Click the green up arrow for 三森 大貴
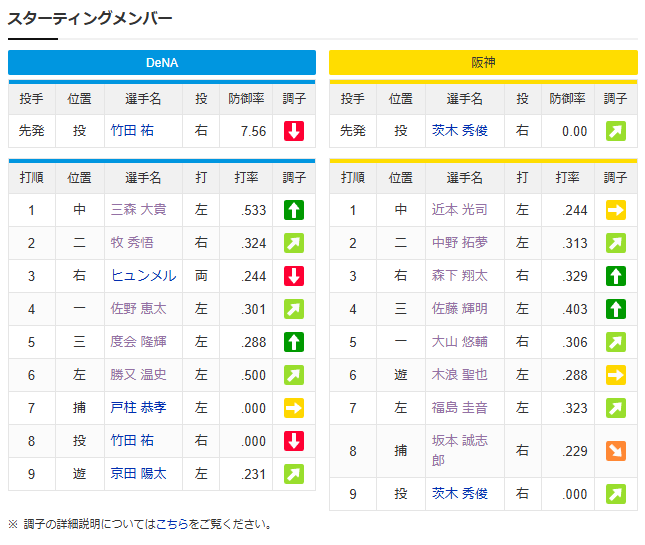This screenshot has width=645, height=545. pos(293,210)
